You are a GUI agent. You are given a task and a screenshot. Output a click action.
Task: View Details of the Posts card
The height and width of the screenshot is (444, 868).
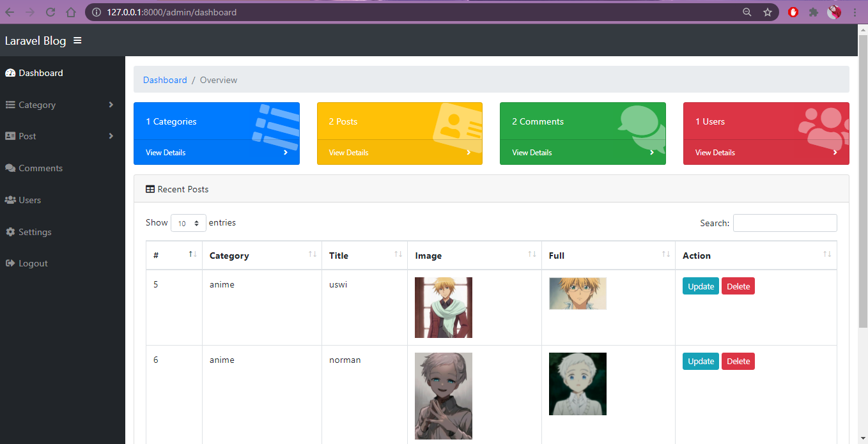click(x=348, y=153)
